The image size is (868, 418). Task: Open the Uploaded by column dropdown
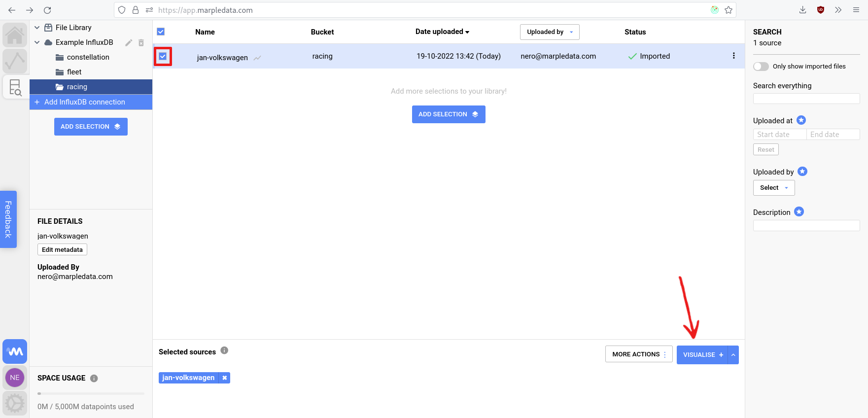(550, 32)
